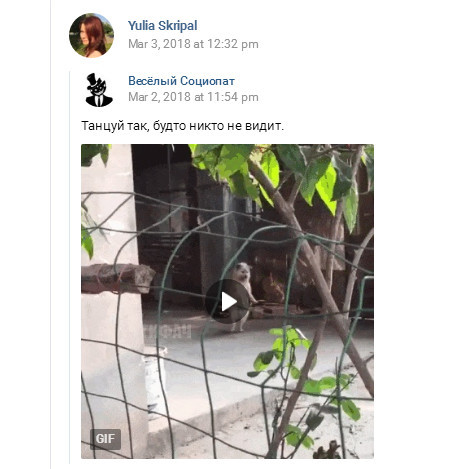Click the white triangle inside the play circle
Viewport: 469px width, 469px height.
pyautogui.click(x=229, y=301)
